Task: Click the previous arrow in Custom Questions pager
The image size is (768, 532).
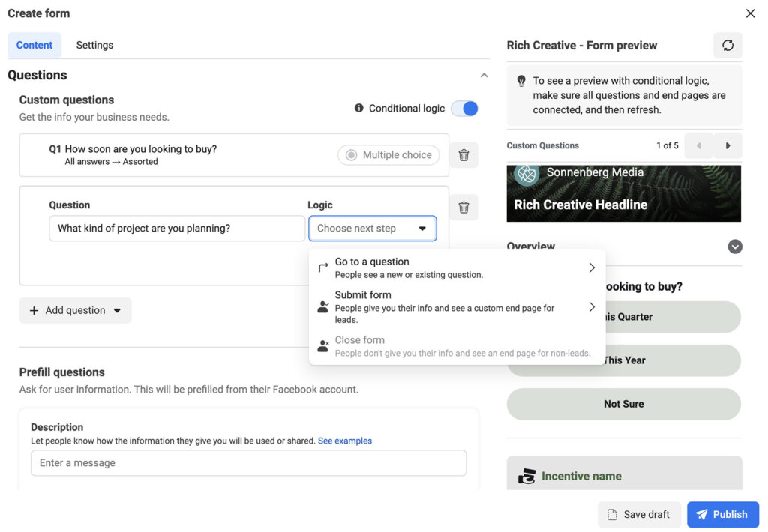Action: (x=699, y=145)
